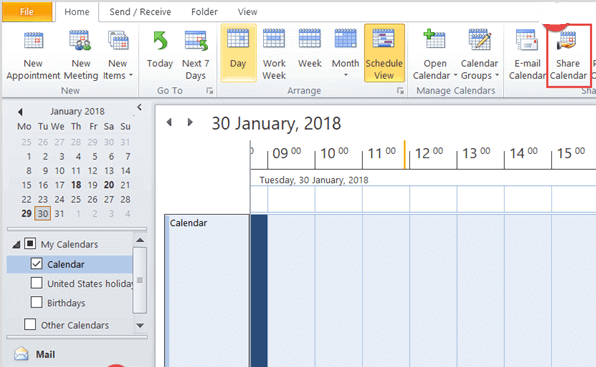Select January 1 in mini calendar
Screen dimensions: 596x367
[29, 157]
